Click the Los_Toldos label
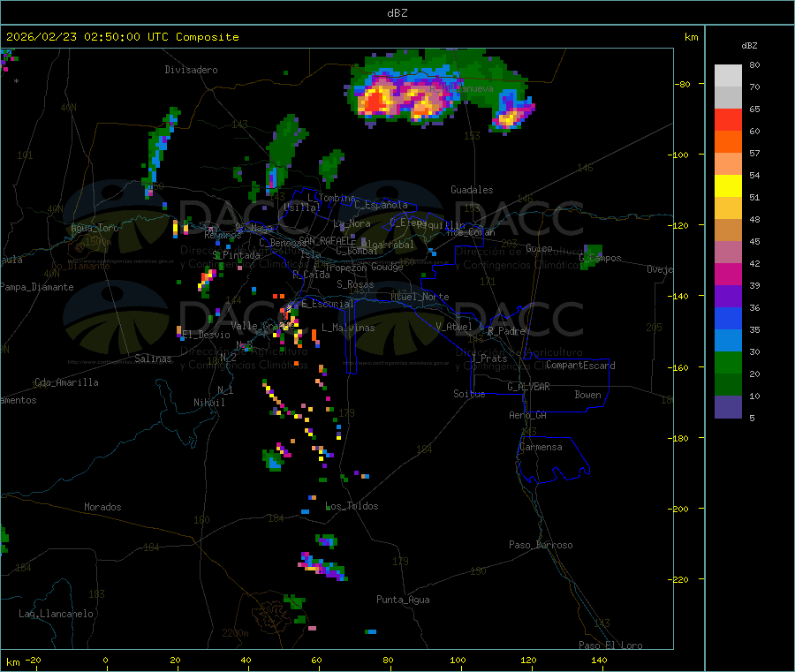The height and width of the screenshot is (672, 795). tap(352, 506)
